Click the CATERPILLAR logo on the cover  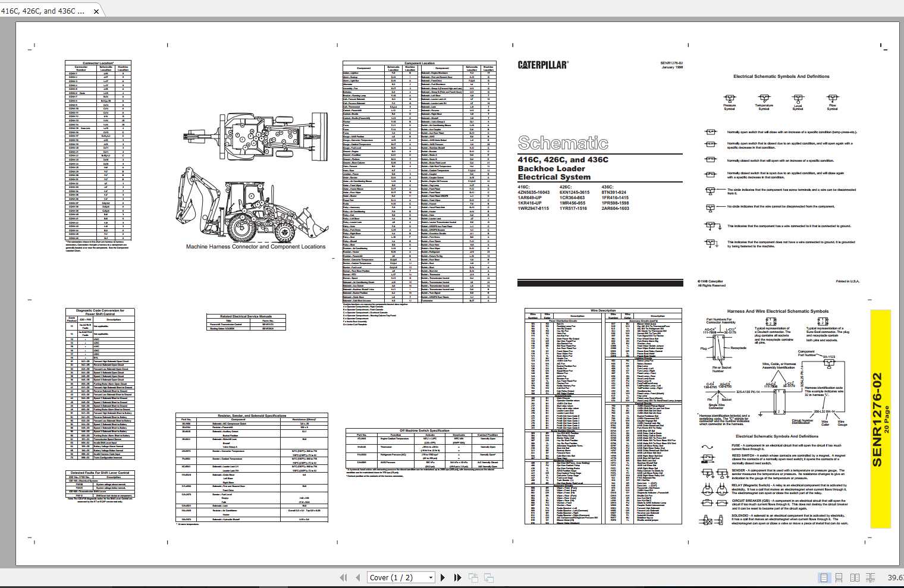[x=542, y=65]
